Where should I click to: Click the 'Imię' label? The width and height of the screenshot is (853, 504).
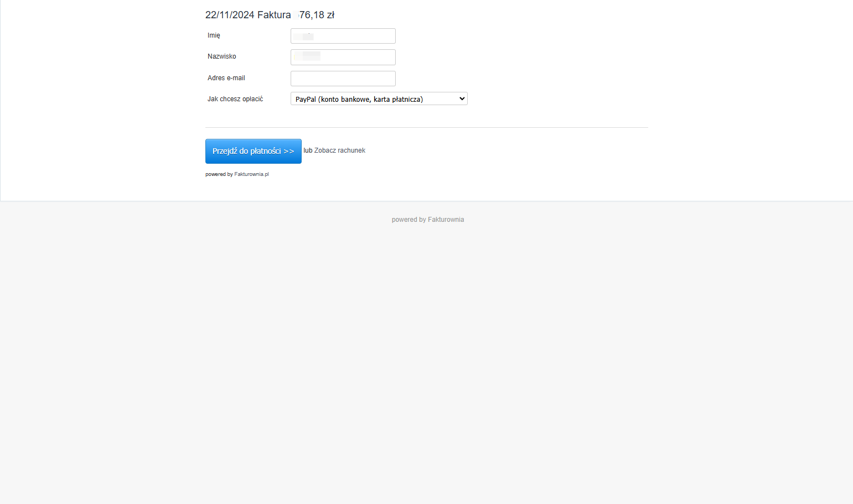tap(214, 35)
